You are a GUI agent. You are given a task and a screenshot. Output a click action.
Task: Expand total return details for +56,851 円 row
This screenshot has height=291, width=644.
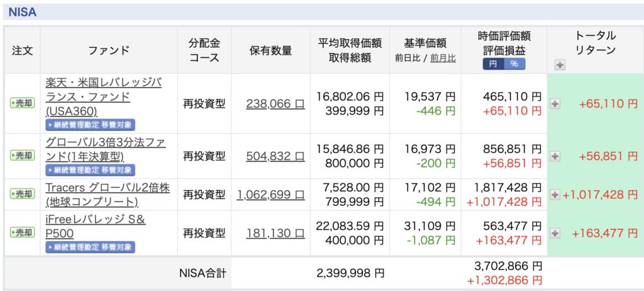[x=555, y=155]
